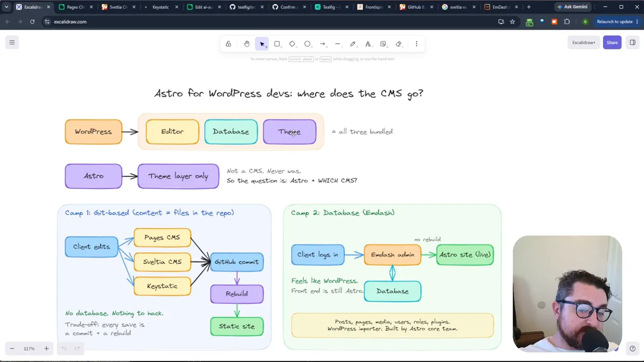The height and width of the screenshot is (362, 644).
Task: Select the green Static site box
Action: click(x=237, y=326)
